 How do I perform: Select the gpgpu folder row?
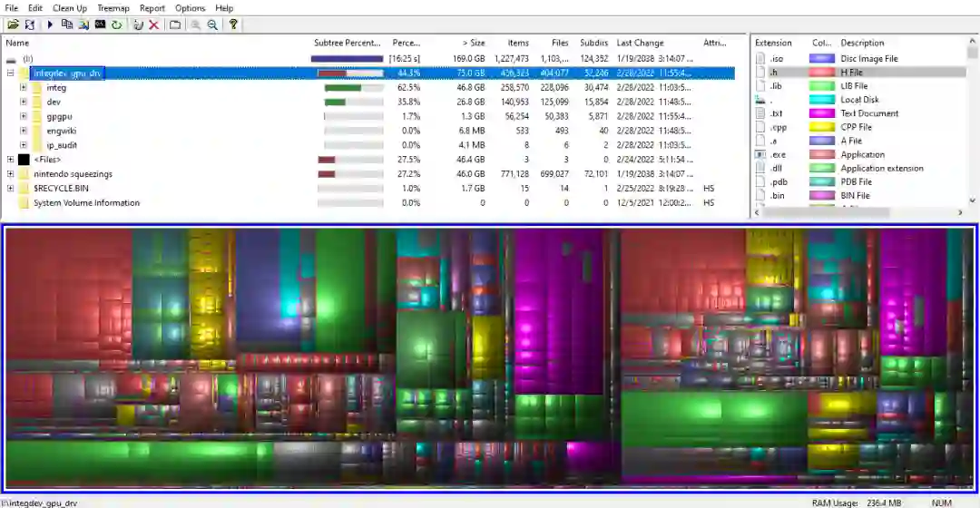[x=368, y=117]
